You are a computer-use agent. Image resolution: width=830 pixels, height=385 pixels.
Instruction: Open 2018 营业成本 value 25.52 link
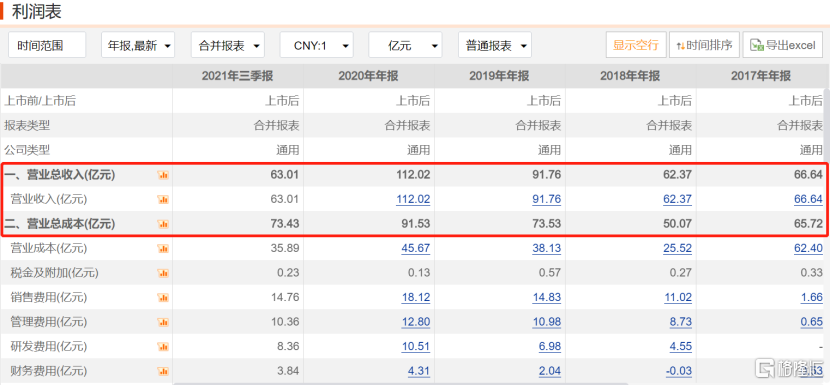(x=678, y=248)
